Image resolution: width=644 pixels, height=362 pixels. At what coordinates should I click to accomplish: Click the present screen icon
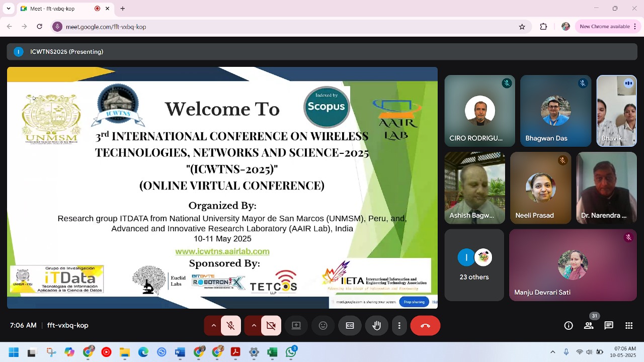[x=296, y=326]
